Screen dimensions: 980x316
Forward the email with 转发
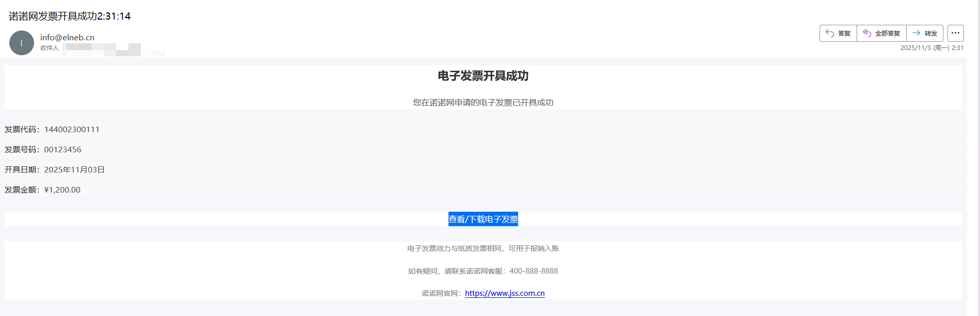pyautogui.click(x=924, y=33)
